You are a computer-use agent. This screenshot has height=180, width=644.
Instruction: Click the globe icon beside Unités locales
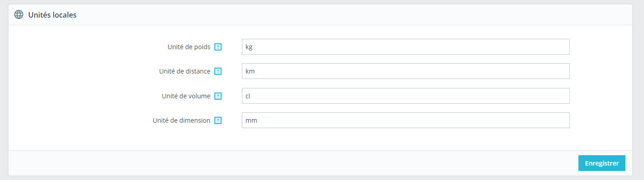(x=19, y=14)
